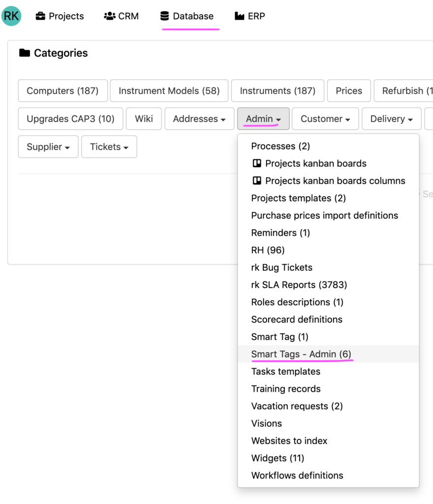The width and height of the screenshot is (433, 504).
Task: Choose rk SLA Reports (3783)
Action: pos(299,284)
